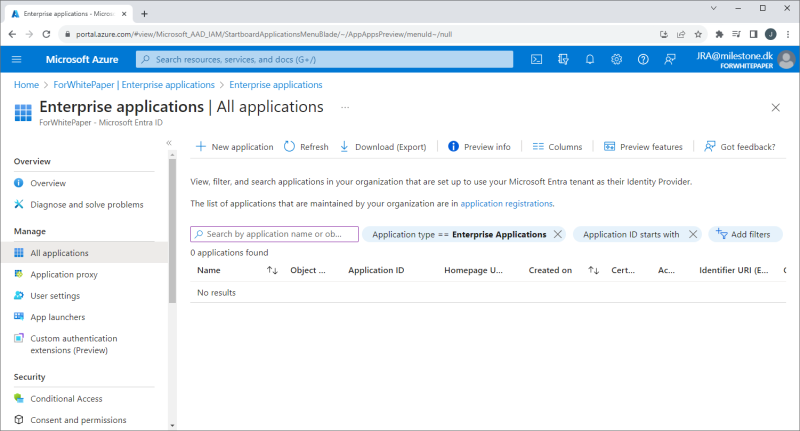The image size is (800, 431).
Task: Remove the Application type filter
Action: (x=558, y=234)
